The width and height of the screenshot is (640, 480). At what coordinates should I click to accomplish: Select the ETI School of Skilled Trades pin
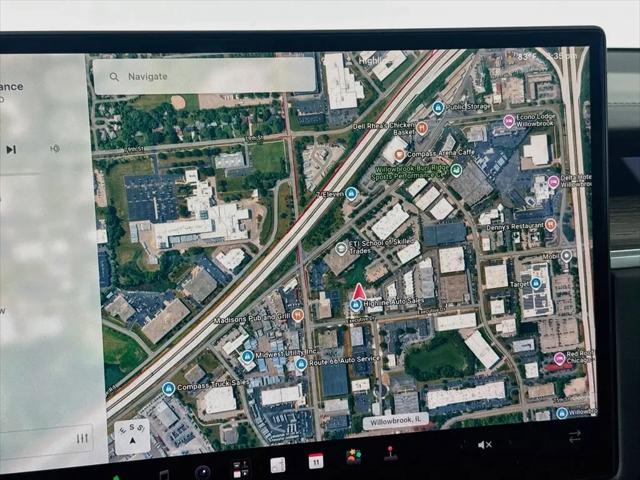point(341,248)
